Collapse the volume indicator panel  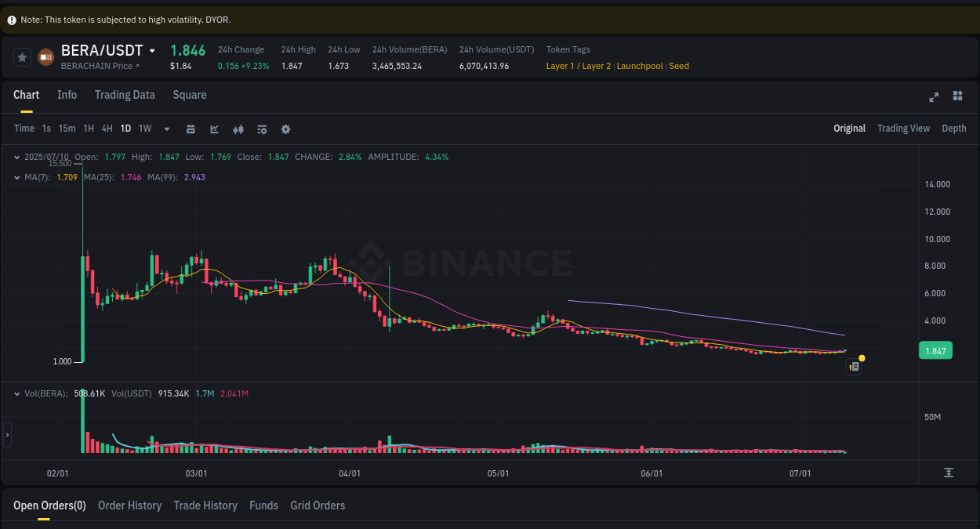(x=16, y=393)
